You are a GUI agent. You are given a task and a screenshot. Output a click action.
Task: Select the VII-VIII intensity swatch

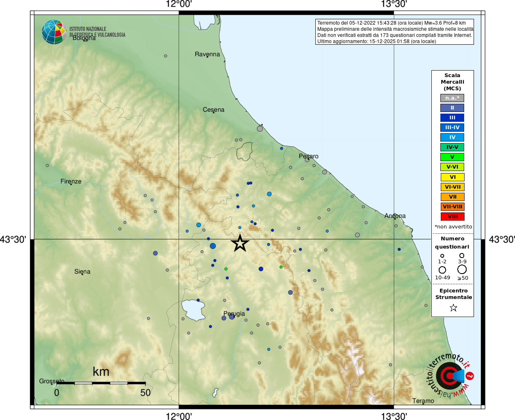(x=452, y=207)
